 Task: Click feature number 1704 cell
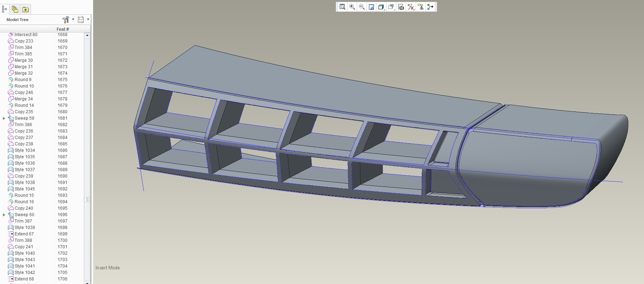tap(62, 266)
